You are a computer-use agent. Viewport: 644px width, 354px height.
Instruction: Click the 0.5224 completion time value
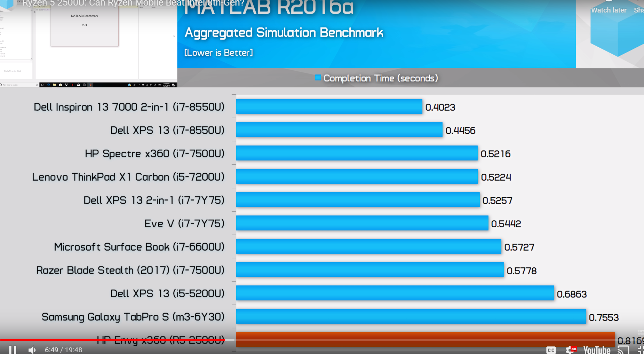click(496, 177)
